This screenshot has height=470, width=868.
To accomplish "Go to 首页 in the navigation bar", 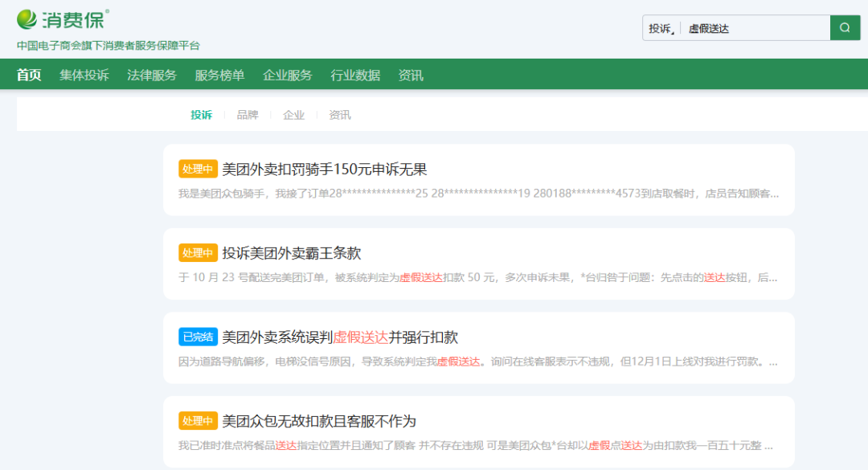I will 29,75.
